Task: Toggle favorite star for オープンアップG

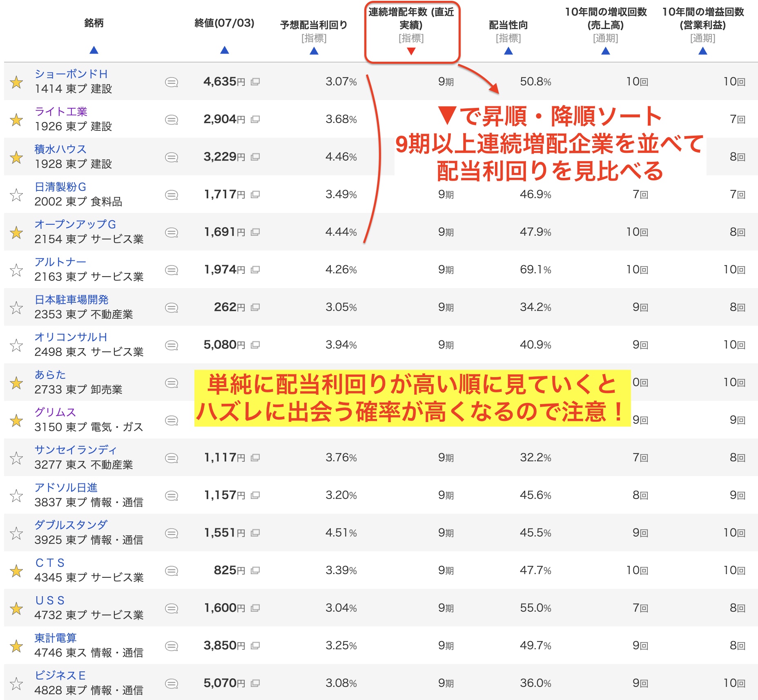Action: point(16,233)
